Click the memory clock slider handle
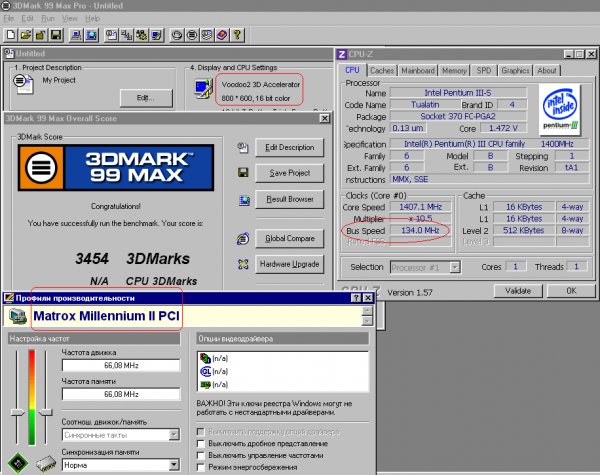This screenshot has width=600, height=475. tap(46, 412)
